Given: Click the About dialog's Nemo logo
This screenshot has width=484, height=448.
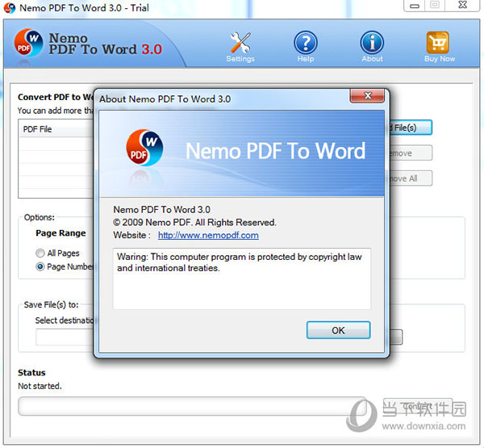Looking at the screenshot, I should (x=144, y=148).
